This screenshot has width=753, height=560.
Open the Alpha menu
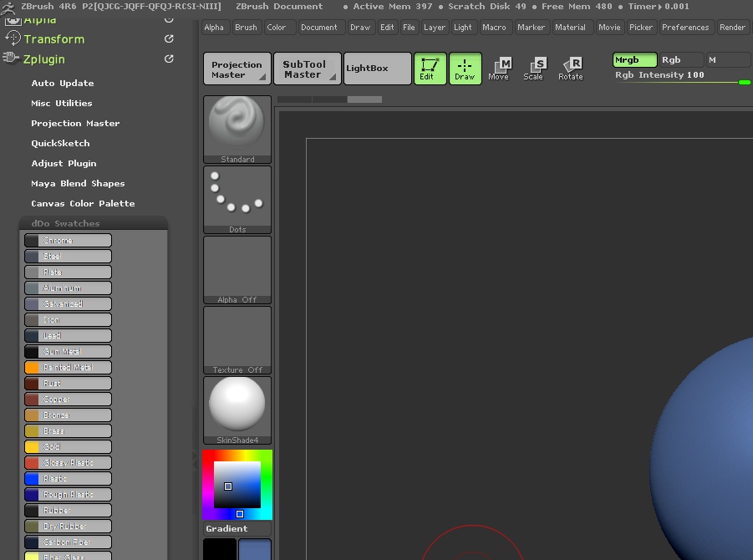point(214,28)
